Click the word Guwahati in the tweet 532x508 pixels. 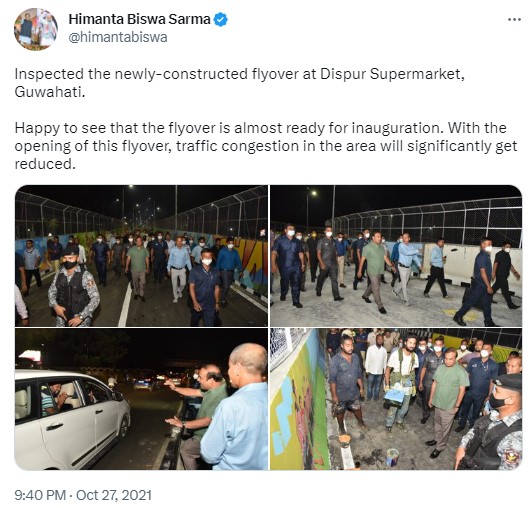(x=50, y=92)
